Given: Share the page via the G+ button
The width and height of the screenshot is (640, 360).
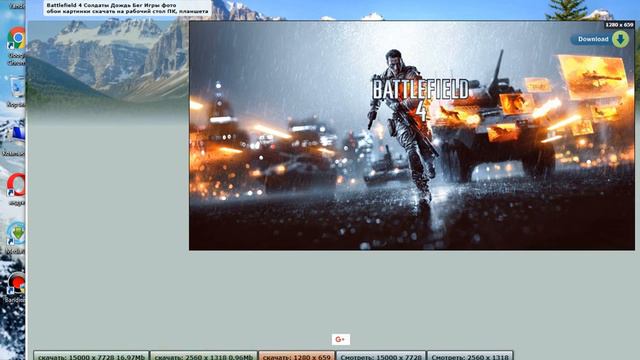Looking at the screenshot, I should [x=340, y=339].
